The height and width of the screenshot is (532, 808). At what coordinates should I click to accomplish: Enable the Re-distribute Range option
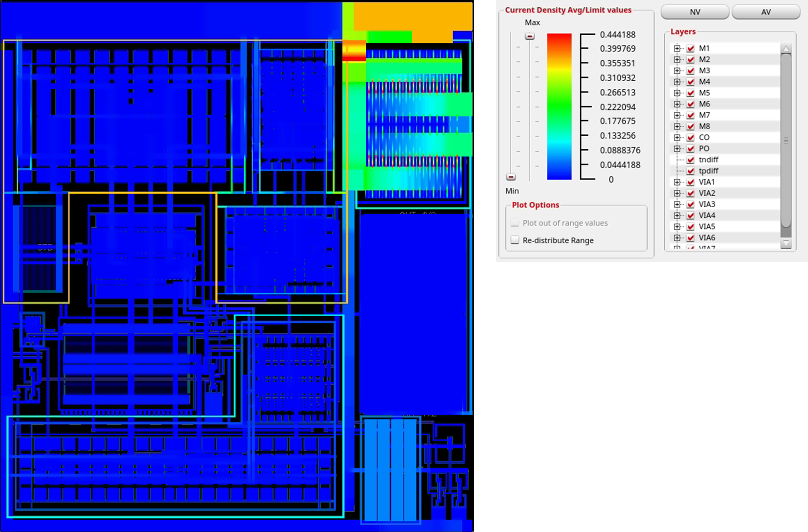pos(515,240)
